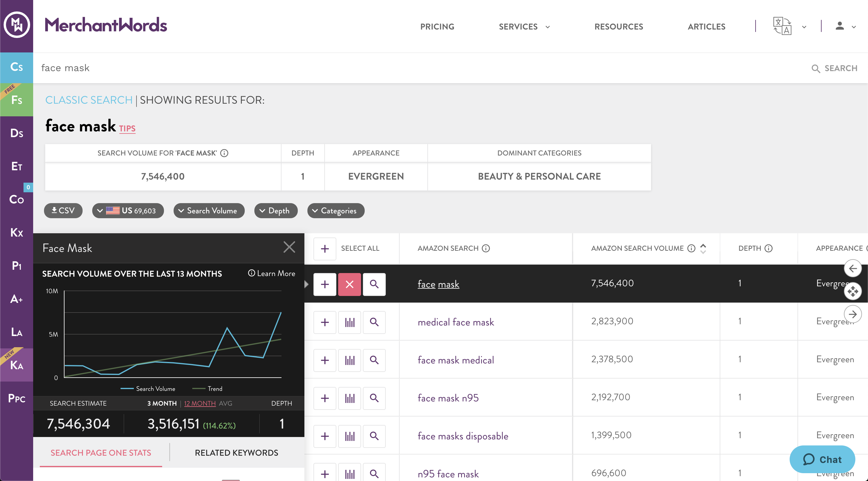Add face mask to collection
This screenshot has width=868, height=481.
(325, 284)
